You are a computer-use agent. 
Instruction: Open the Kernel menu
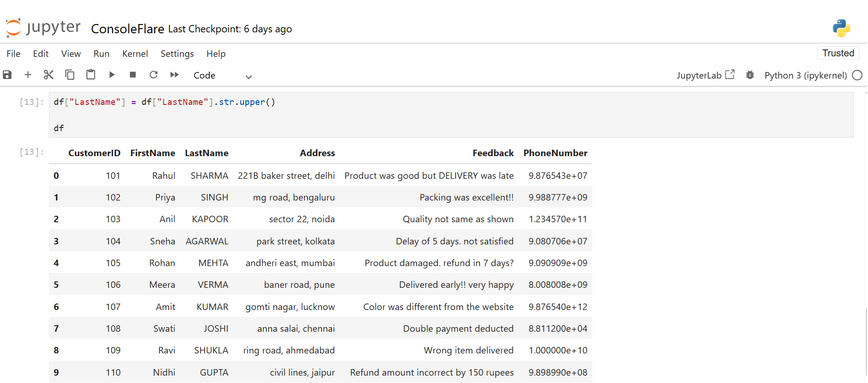coord(135,54)
